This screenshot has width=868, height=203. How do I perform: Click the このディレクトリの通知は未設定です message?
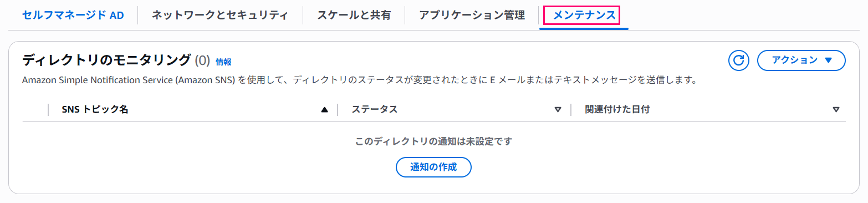click(433, 141)
